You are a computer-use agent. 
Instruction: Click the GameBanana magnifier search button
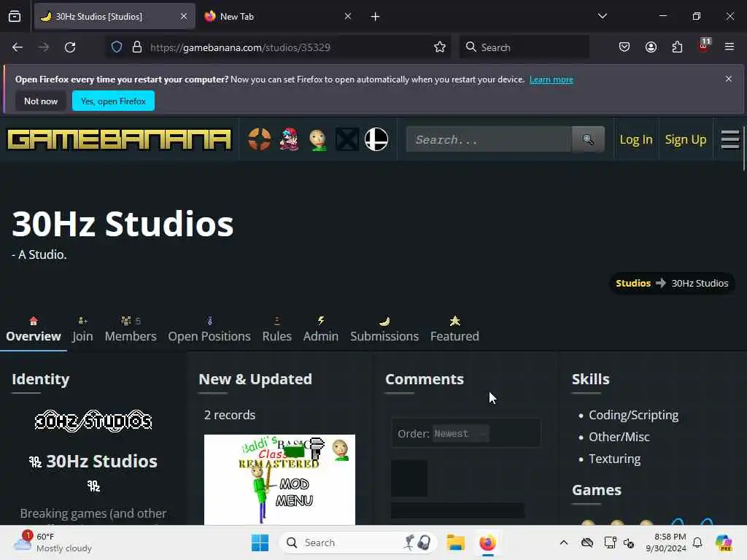point(588,139)
